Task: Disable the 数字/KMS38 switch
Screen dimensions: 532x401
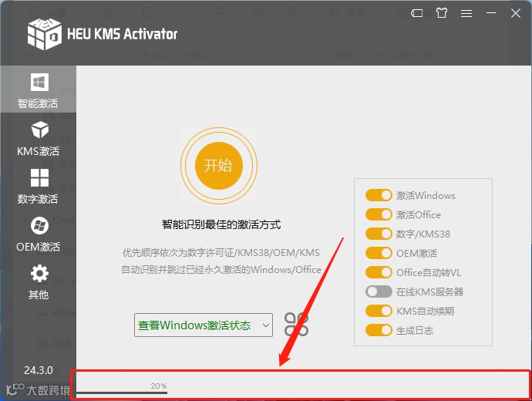Action: (379, 234)
